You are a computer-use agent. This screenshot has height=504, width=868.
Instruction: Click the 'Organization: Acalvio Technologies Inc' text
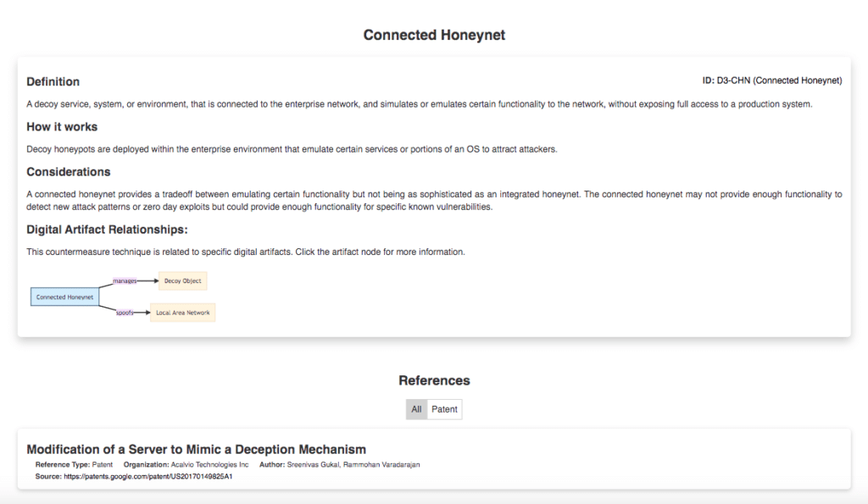tap(186, 465)
